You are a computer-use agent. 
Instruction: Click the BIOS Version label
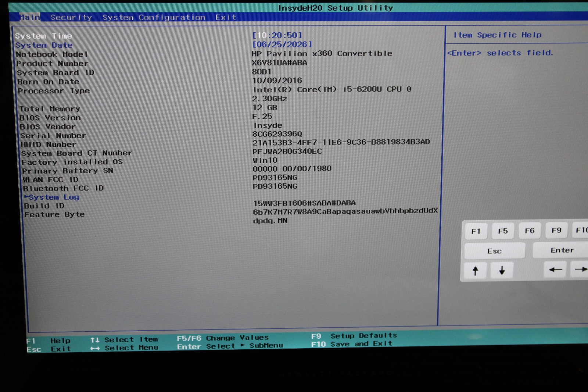(50, 118)
